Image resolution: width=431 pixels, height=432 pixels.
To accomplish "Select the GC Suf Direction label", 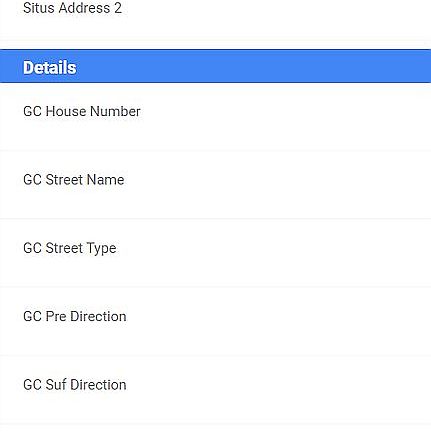I will [75, 385].
